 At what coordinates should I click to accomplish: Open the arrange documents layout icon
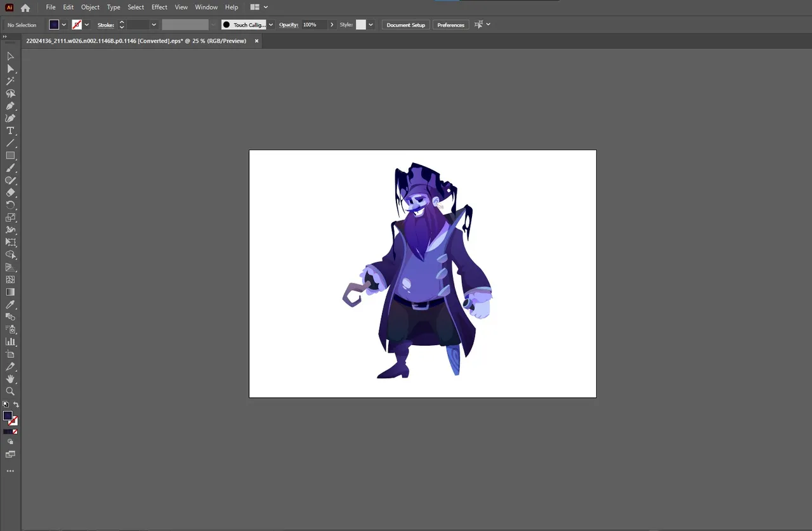(254, 7)
